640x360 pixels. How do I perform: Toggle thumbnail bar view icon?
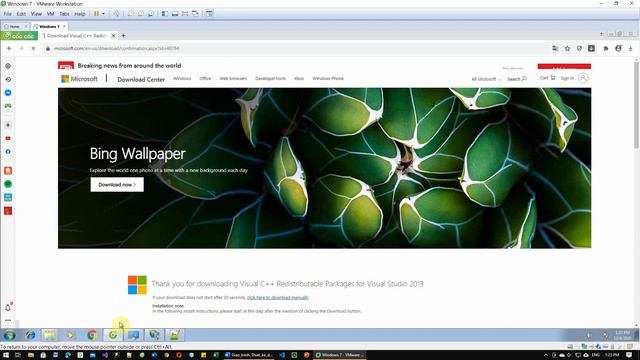click(x=175, y=13)
